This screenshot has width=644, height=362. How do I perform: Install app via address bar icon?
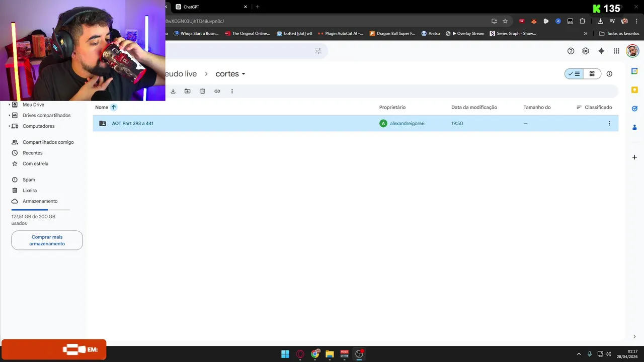point(494,21)
